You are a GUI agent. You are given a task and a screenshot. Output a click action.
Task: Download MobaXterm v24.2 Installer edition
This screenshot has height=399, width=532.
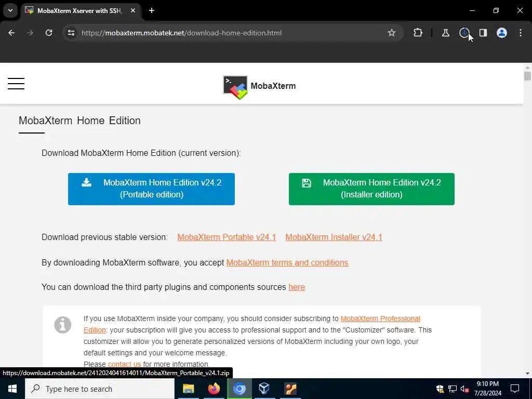(x=371, y=189)
